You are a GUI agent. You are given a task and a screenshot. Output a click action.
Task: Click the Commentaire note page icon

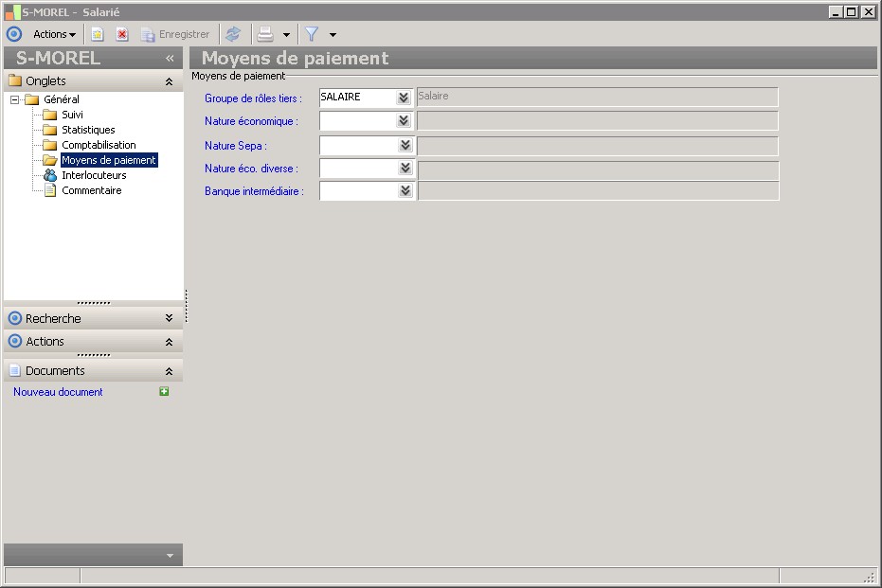[x=50, y=190]
